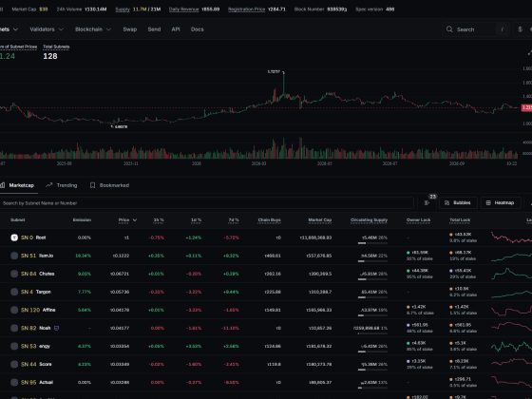
Task: Sort by the Emission column
Action: point(82,220)
